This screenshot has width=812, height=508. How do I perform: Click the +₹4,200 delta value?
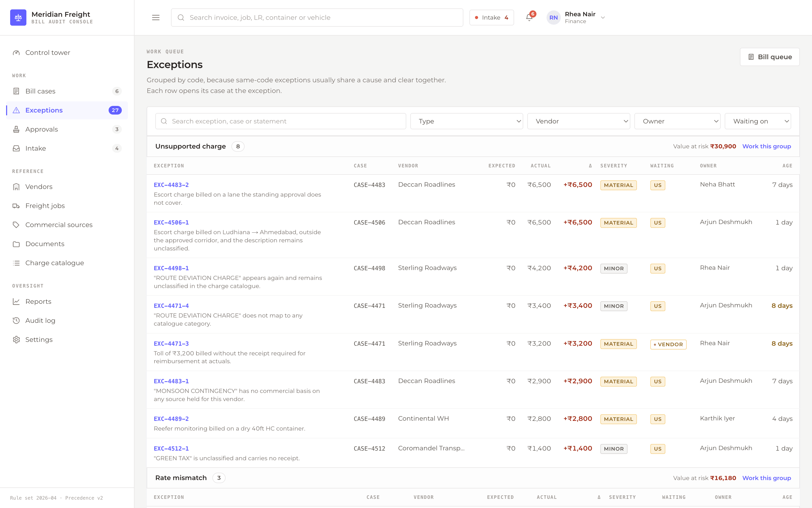(x=578, y=268)
